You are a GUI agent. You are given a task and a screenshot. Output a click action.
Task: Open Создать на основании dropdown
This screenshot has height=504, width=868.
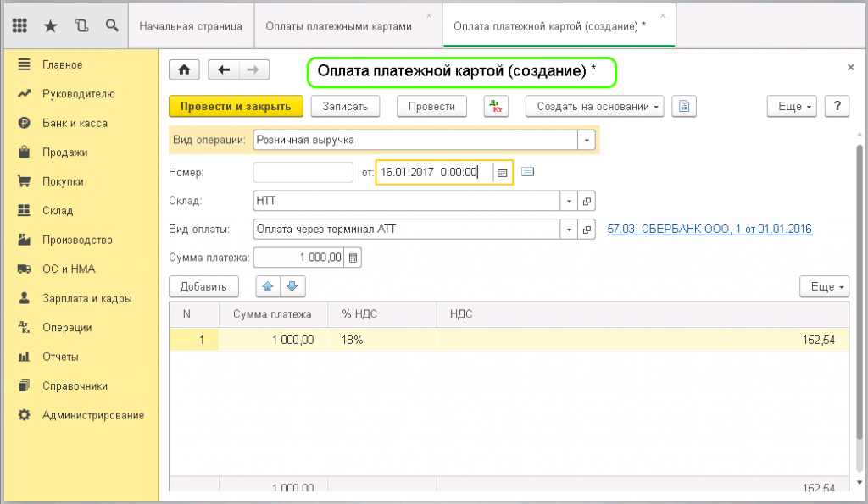pyautogui.click(x=594, y=106)
